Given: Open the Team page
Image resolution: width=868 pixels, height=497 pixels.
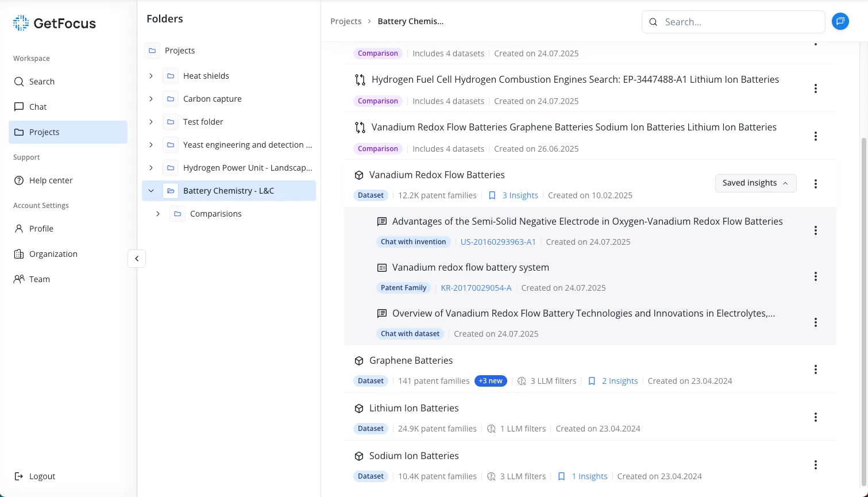Looking at the screenshot, I should point(68,279).
